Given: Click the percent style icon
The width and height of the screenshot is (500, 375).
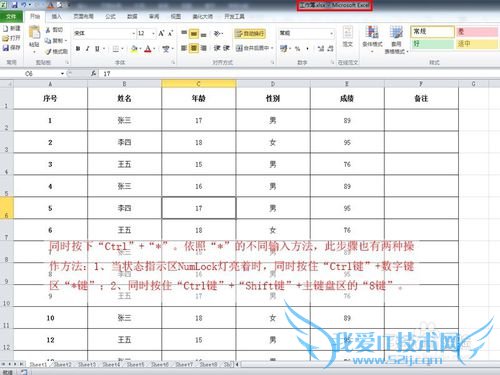Looking at the screenshot, I should pyautogui.click(x=297, y=49).
